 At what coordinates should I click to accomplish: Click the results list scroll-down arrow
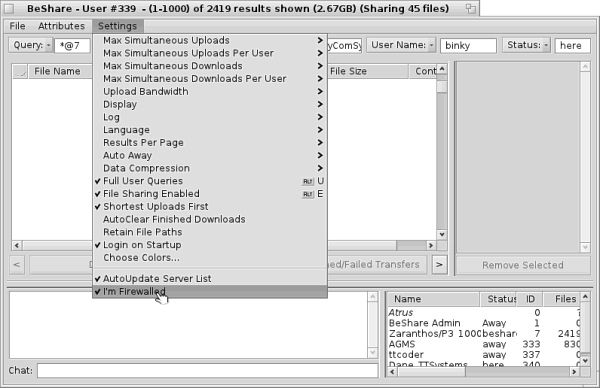coord(442,235)
